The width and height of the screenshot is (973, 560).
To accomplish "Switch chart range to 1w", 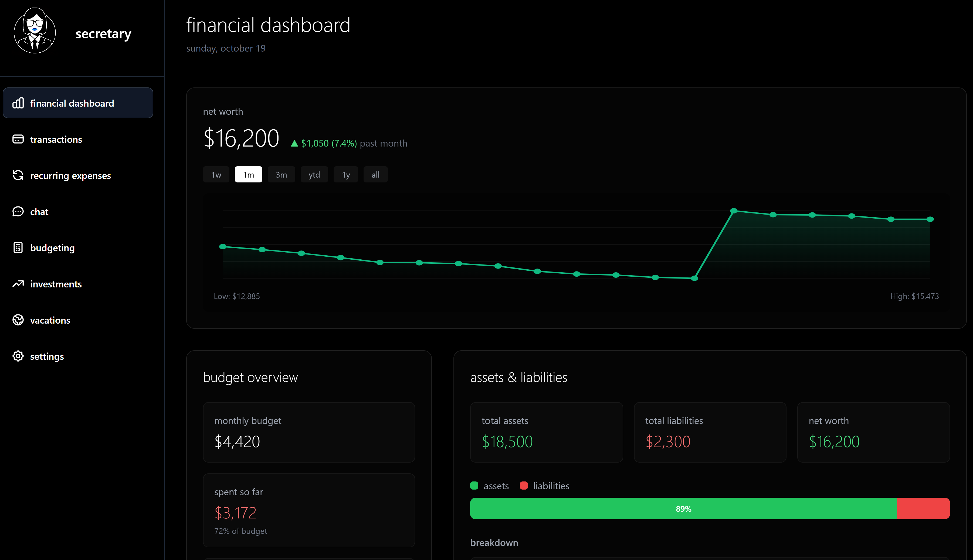I will pos(216,175).
